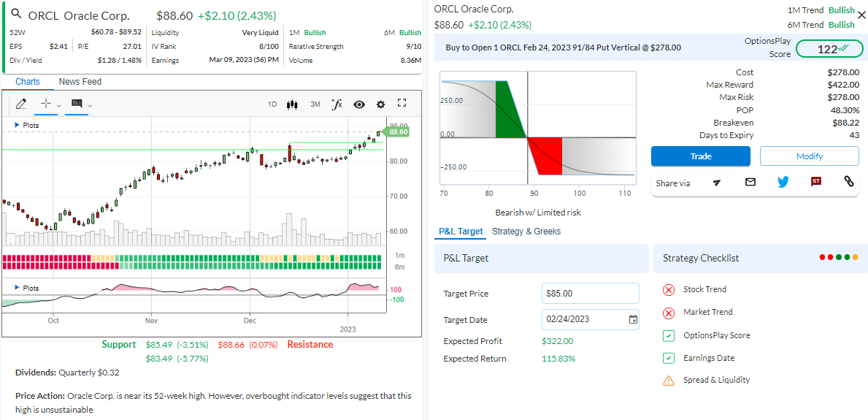Open the News Feed tab

click(80, 82)
